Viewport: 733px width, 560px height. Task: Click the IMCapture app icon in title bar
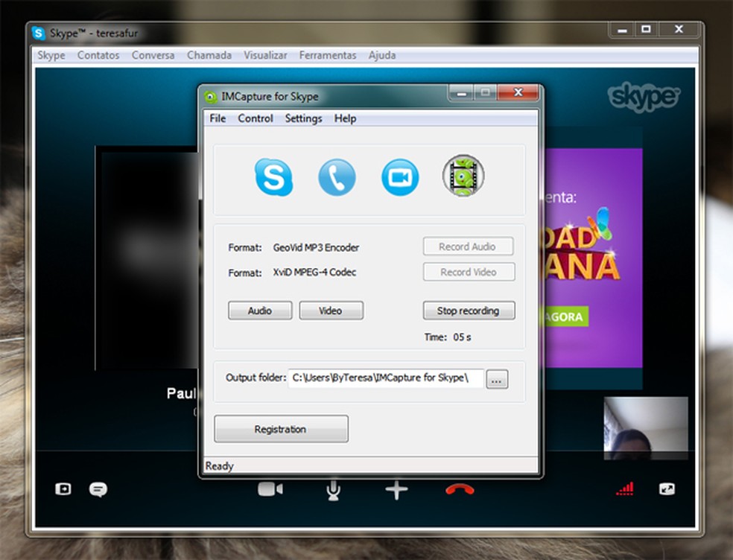coord(210,97)
